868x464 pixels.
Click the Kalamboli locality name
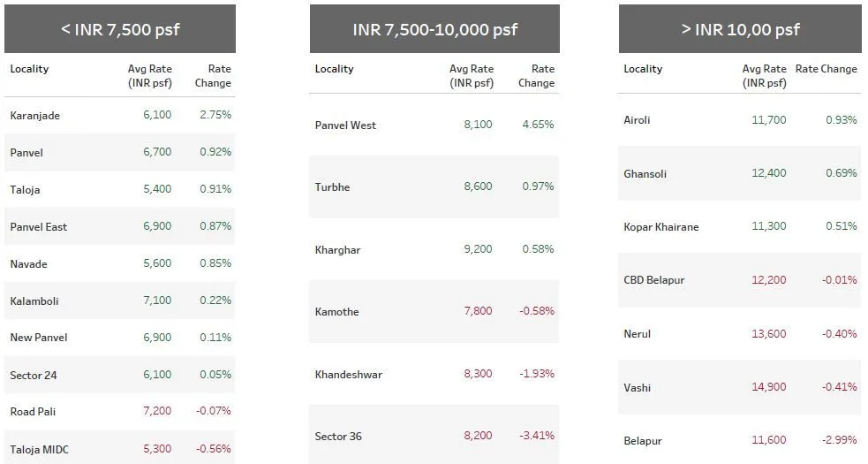(x=34, y=301)
